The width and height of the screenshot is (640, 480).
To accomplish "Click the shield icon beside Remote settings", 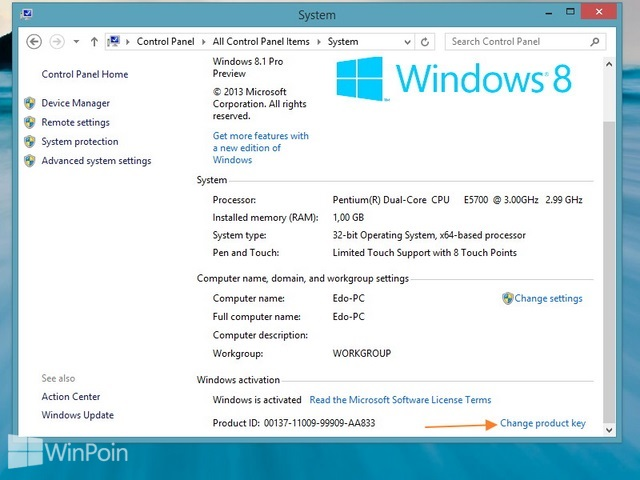I will coord(30,122).
